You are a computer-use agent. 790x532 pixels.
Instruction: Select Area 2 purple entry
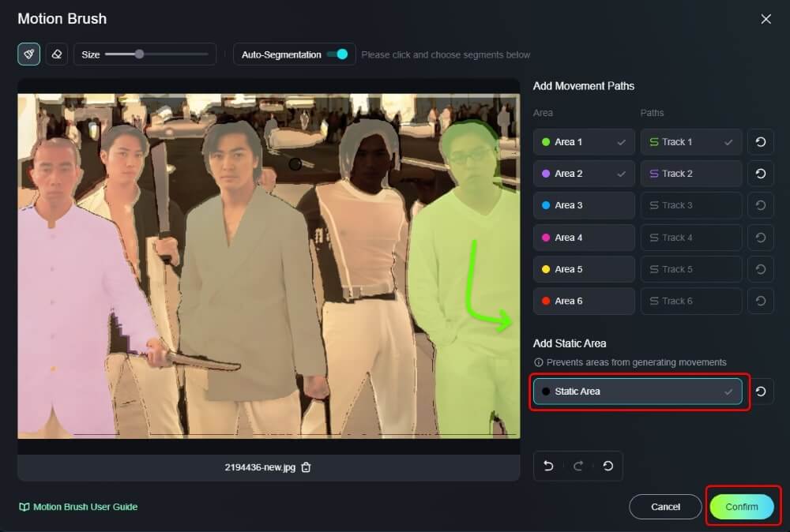click(584, 174)
